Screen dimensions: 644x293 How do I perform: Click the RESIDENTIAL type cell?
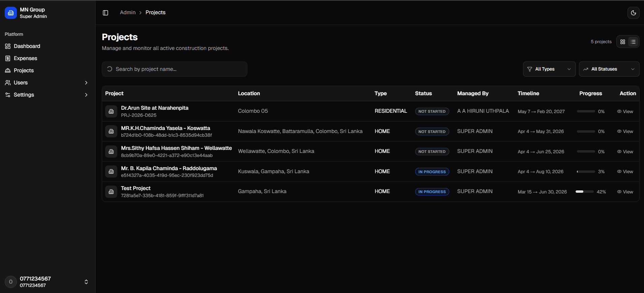[391, 111]
